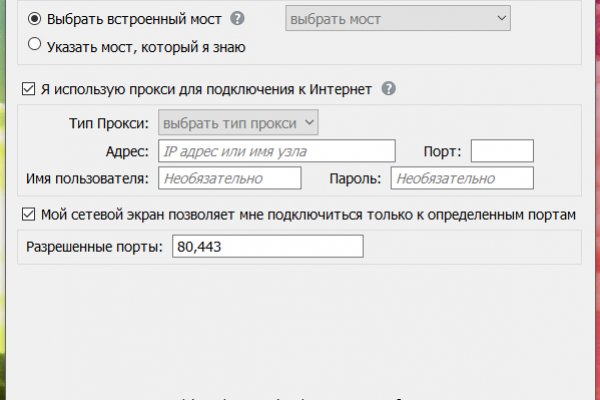Click help icon next to proxy checkbox

coord(389,89)
